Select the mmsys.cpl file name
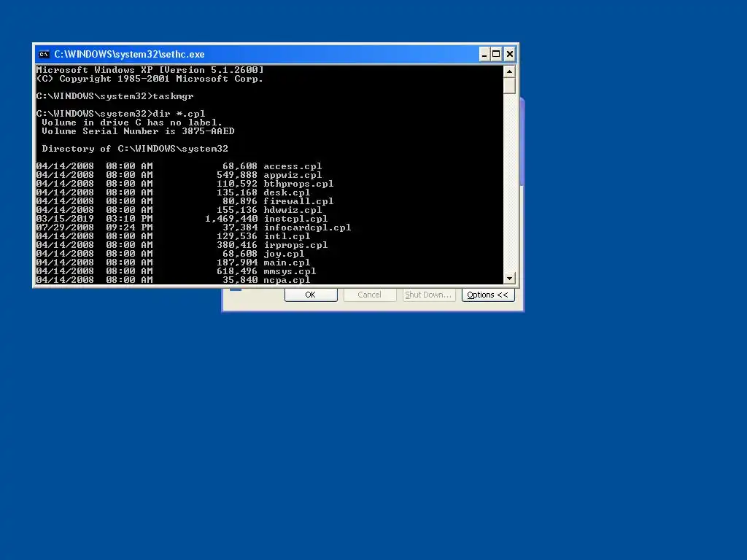The image size is (747, 560). 290,271
